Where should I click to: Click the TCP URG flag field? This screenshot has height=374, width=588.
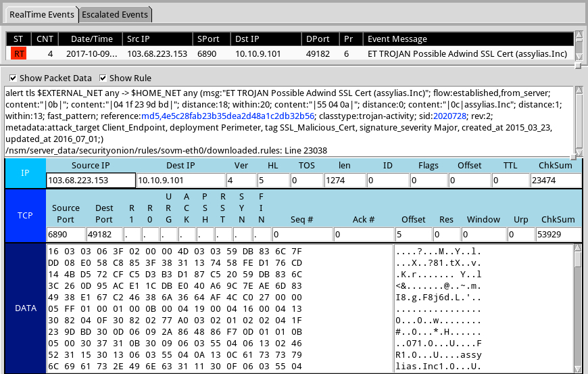tap(168, 235)
